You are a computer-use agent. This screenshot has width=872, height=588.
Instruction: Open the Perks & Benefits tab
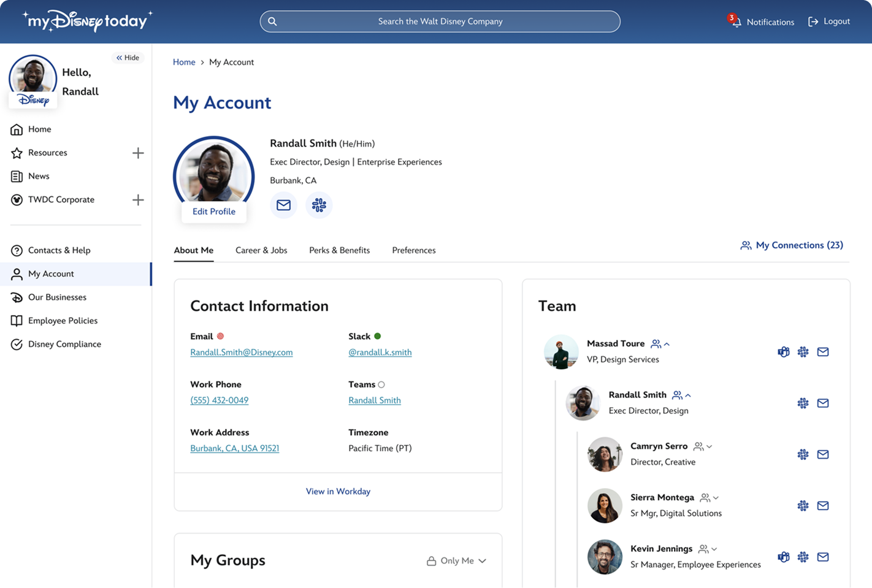coord(339,250)
